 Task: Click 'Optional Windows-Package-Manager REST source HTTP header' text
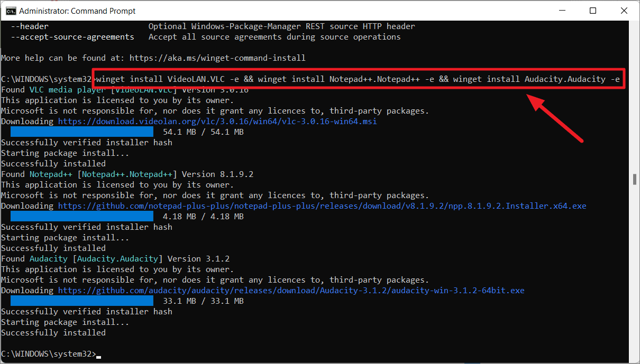coord(282,26)
